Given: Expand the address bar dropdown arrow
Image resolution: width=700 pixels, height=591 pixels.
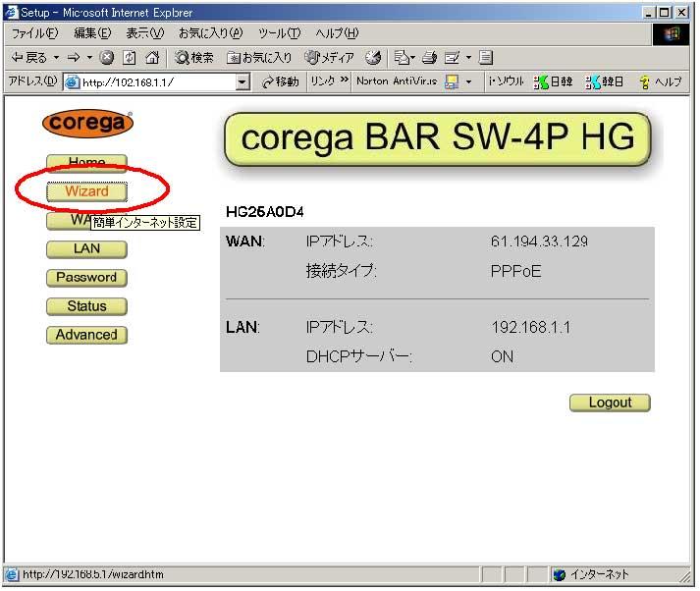Looking at the screenshot, I should point(242,82).
